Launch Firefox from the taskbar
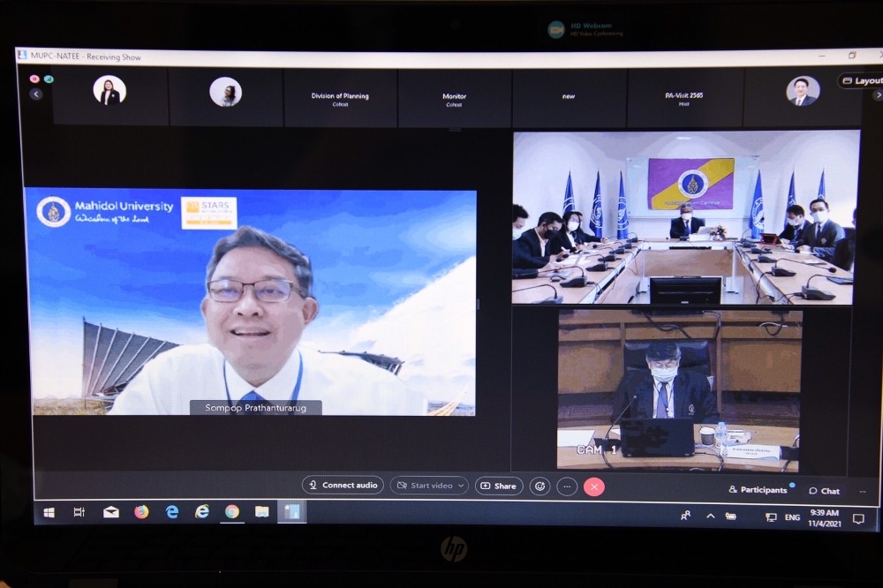The image size is (883, 588). click(141, 512)
